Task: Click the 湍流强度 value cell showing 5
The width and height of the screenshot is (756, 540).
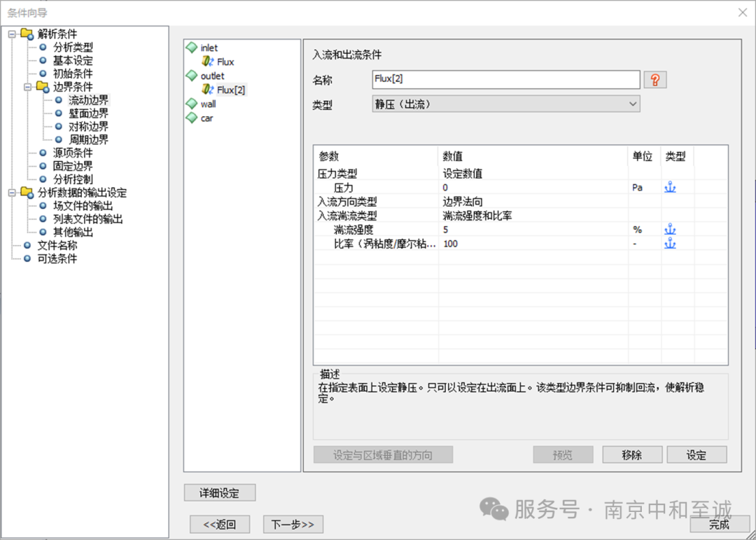Action: tap(533, 230)
